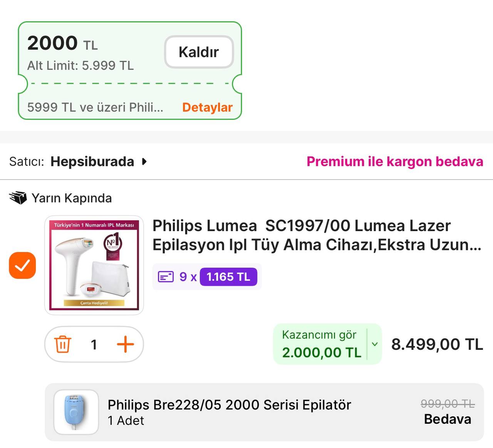Click Premium ile kargon bedava link
493x448 pixels.
coord(395,161)
